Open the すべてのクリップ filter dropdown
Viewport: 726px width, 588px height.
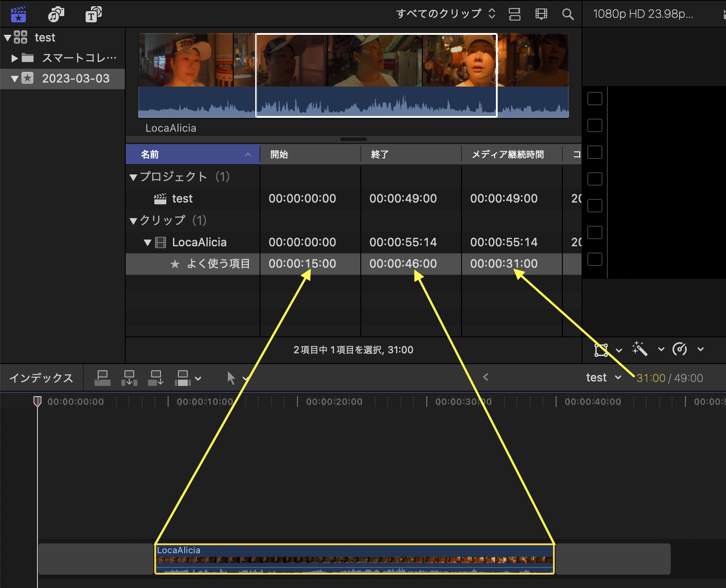445,14
